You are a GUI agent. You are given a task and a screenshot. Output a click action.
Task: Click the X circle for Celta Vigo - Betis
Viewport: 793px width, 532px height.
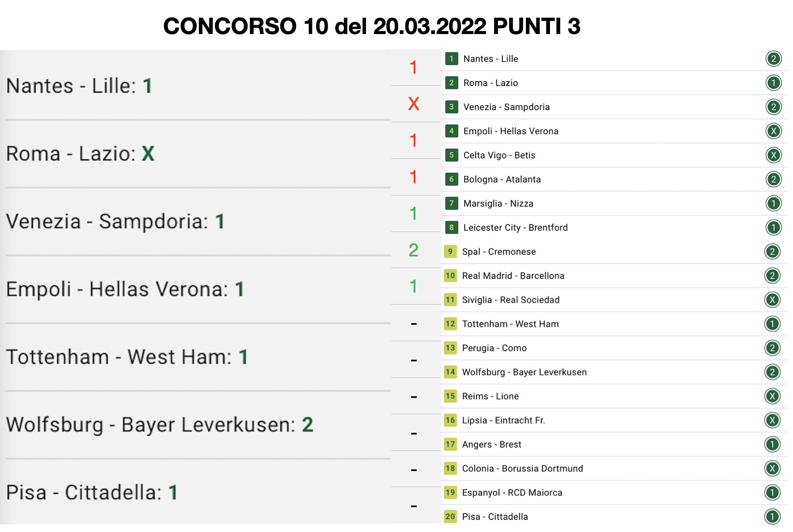(x=773, y=155)
